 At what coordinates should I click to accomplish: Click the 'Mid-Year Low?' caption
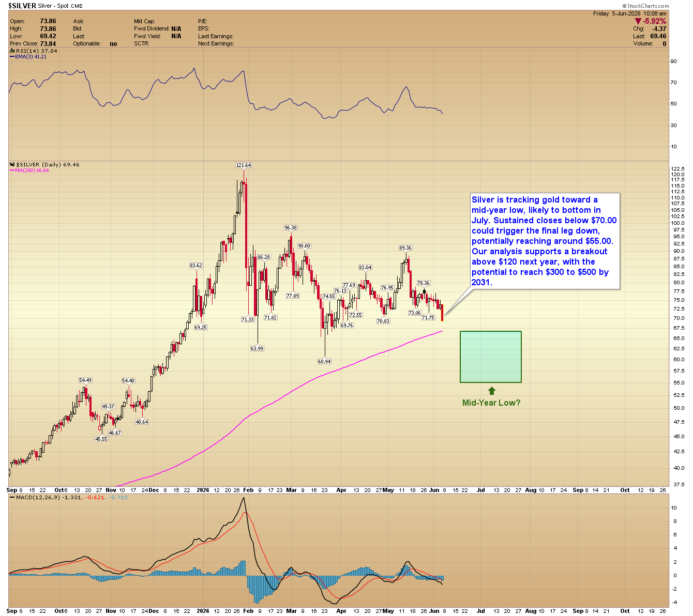coord(491,403)
